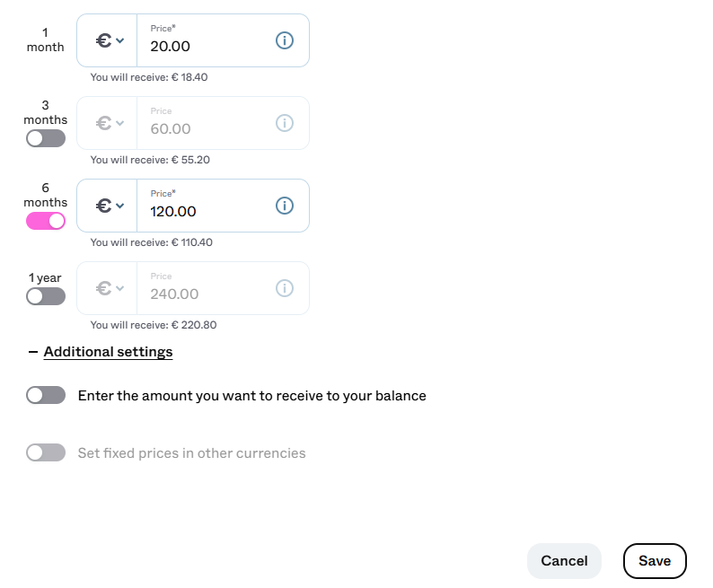
Task: Toggle entering amount to receive to balance
Action: click(x=46, y=395)
